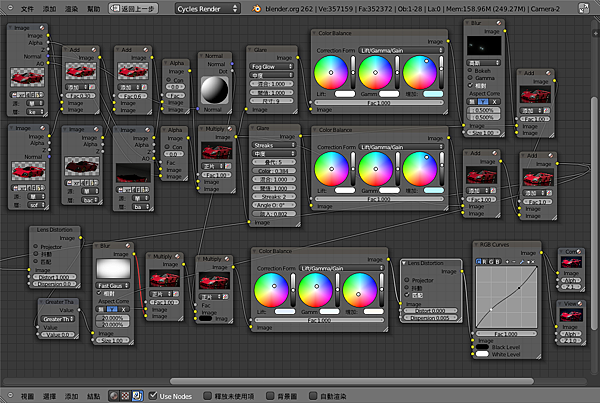
Task: Collapse the node editor bottom header menus icon
Action: [10, 395]
